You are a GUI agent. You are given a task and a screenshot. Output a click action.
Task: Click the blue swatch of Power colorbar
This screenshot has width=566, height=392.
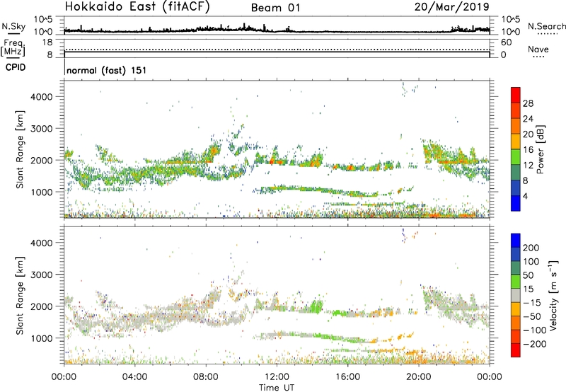(x=516, y=203)
